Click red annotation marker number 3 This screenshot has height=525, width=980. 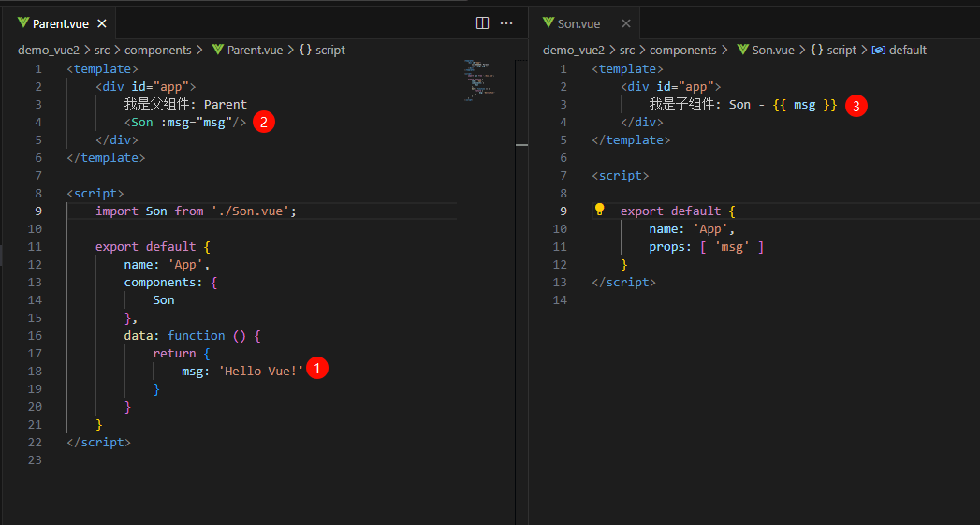[x=856, y=106]
